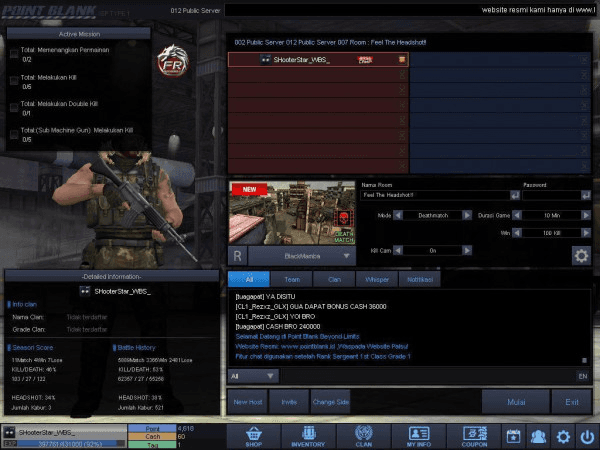Screen dimensions: 600x450
Task: Click the power exit icon
Action: tap(587, 436)
